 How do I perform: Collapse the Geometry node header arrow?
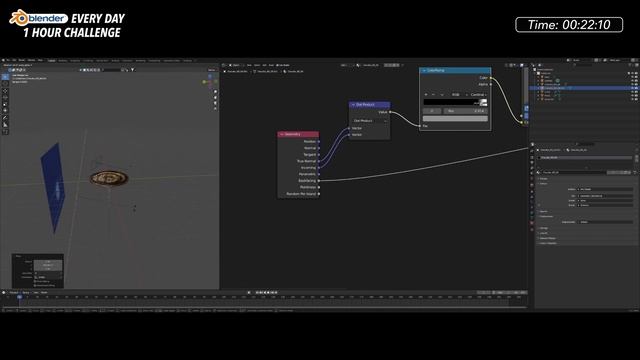282,134
